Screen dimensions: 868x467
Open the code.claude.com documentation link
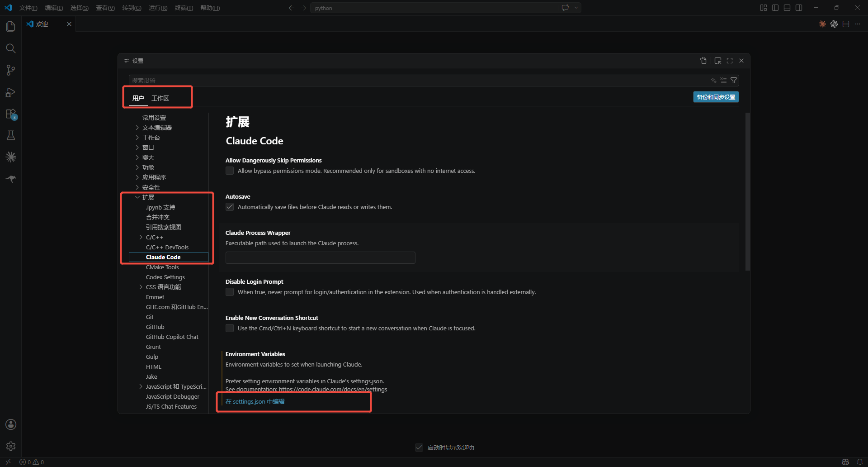click(333, 389)
